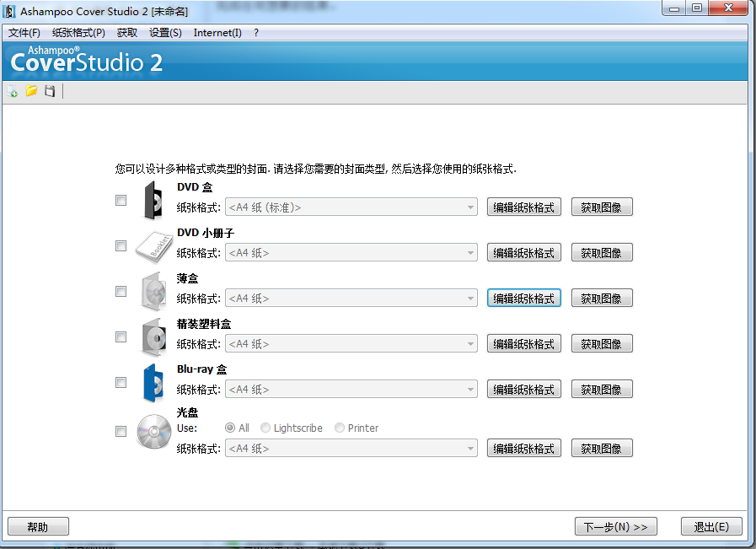The height and width of the screenshot is (549, 756).
Task: Enable the DVD 小册子 checkbox
Action: (121, 246)
